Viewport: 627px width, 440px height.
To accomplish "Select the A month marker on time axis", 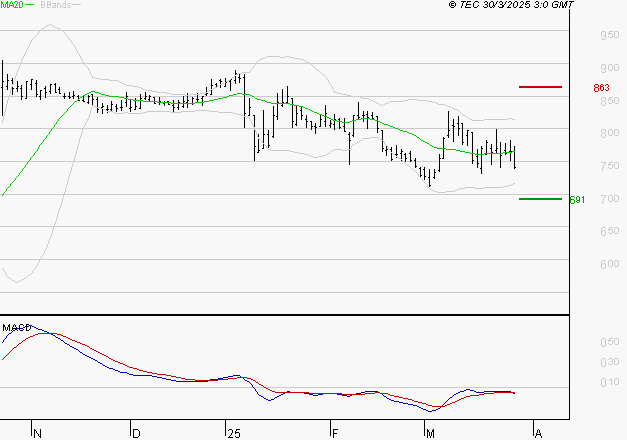I will (x=538, y=433).
